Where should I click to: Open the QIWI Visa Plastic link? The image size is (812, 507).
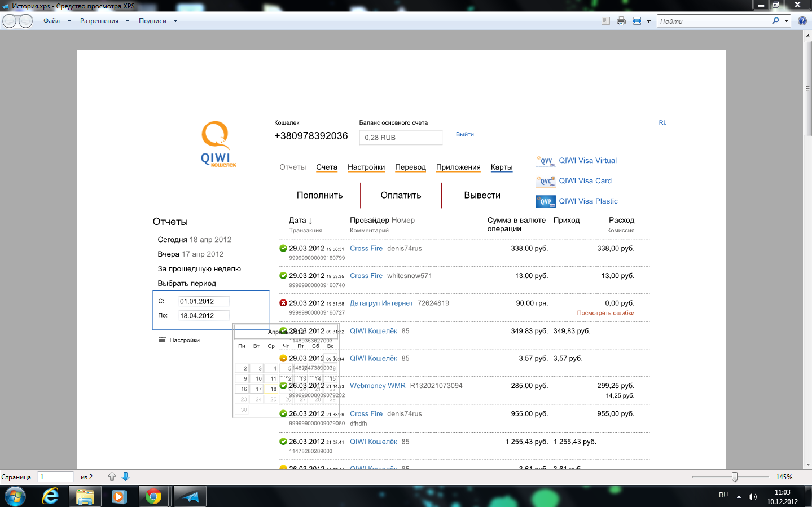click(x=589, y=201)
